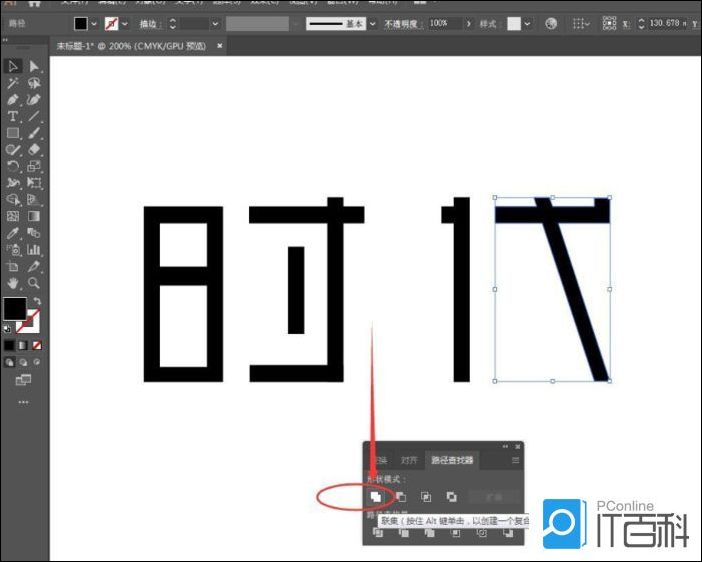Select the Direct Selection tool
The width and height of the screenshot is (702, 562).
[35, 66]
